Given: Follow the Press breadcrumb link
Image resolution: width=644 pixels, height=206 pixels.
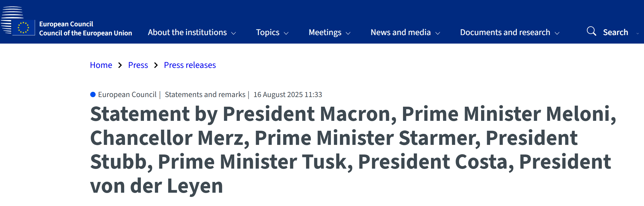Looking at the screenshot, I should 138,65.
